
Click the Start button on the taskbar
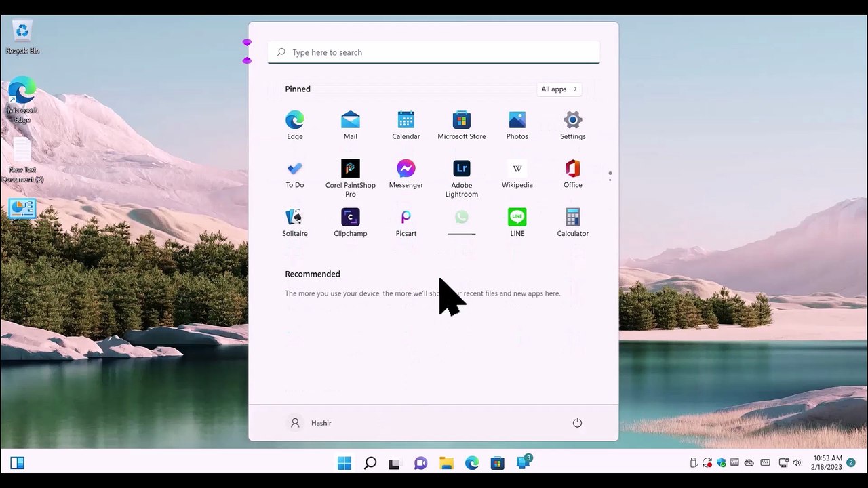(x=344, y=463)
